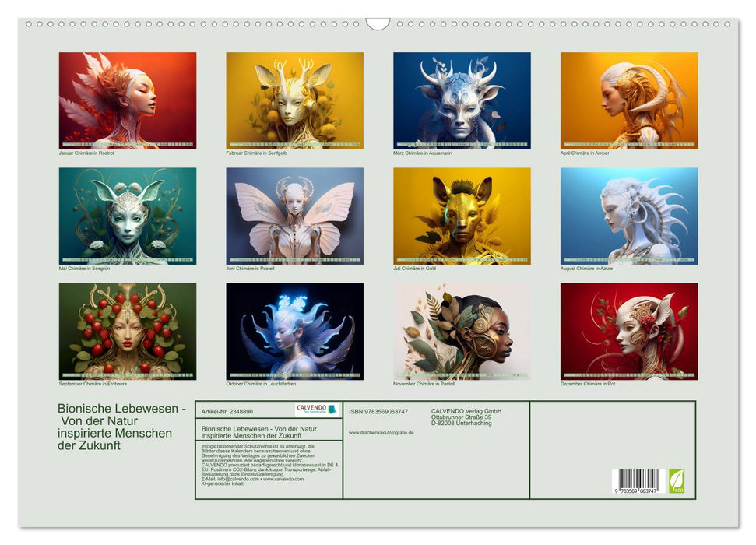
Task: Click the 'Artikel-Nr. 2348890' text
Action: [x=227, y=412]
